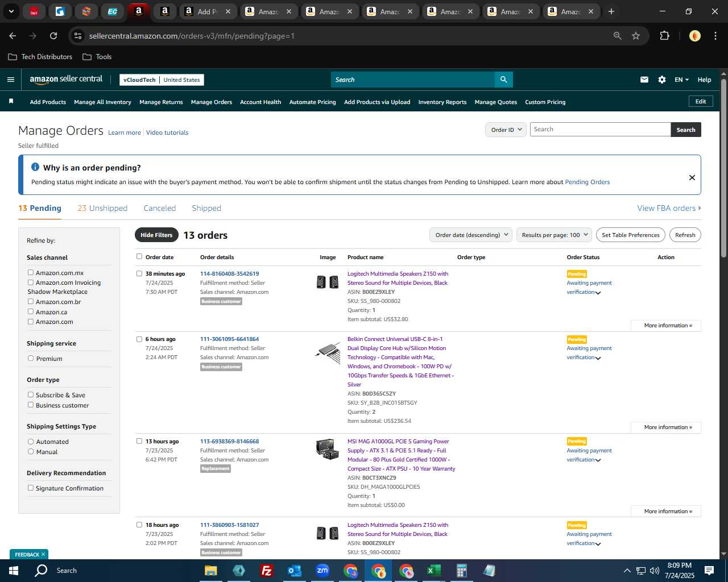Open Manage Returns menu item
The width and height of the screenshot is (728, 582).
161,102
